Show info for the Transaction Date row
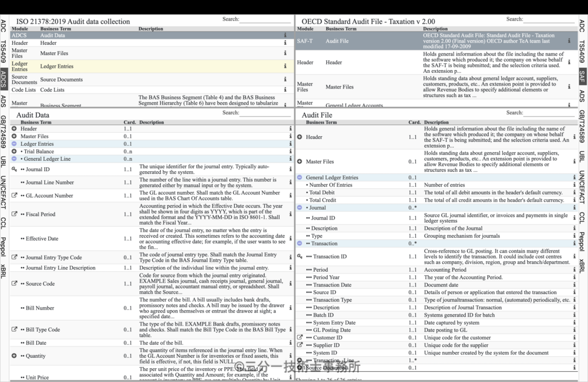Image resolution: width=588 pixels, height=382 pixels. point(574,285)
